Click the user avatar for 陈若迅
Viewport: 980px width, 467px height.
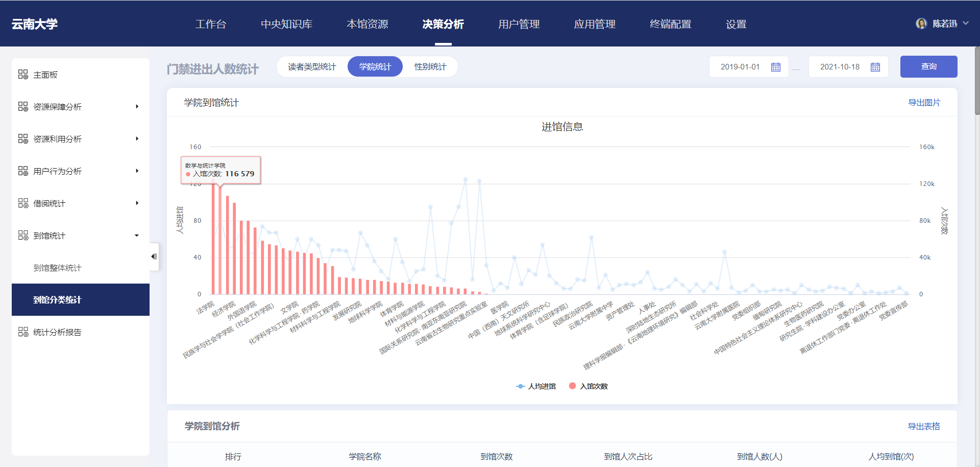point(921,24)
